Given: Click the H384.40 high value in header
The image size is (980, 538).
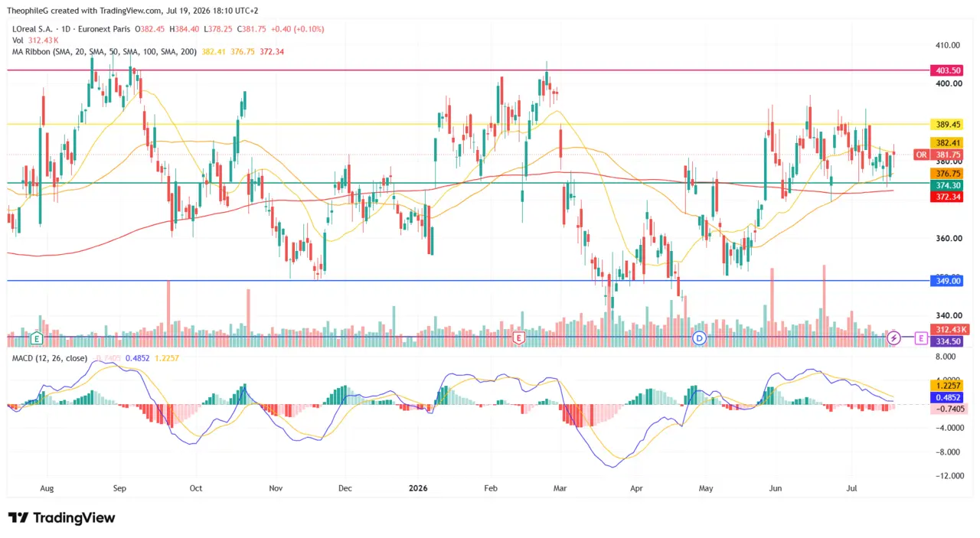Looking at the screenshot, I should [183, 29].
